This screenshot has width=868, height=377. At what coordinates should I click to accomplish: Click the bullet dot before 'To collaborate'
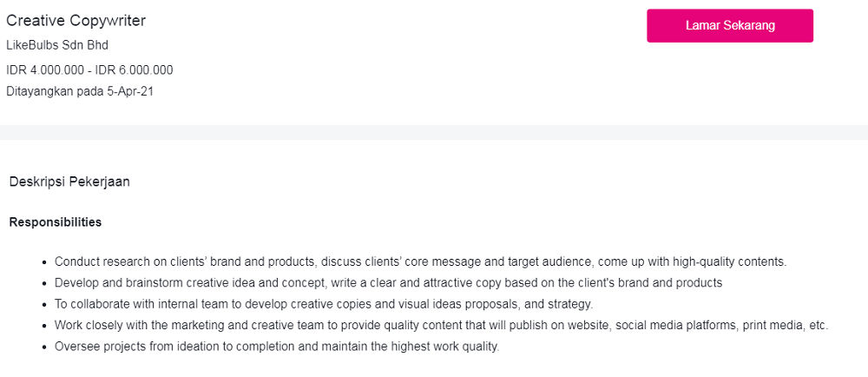(44, 305)
